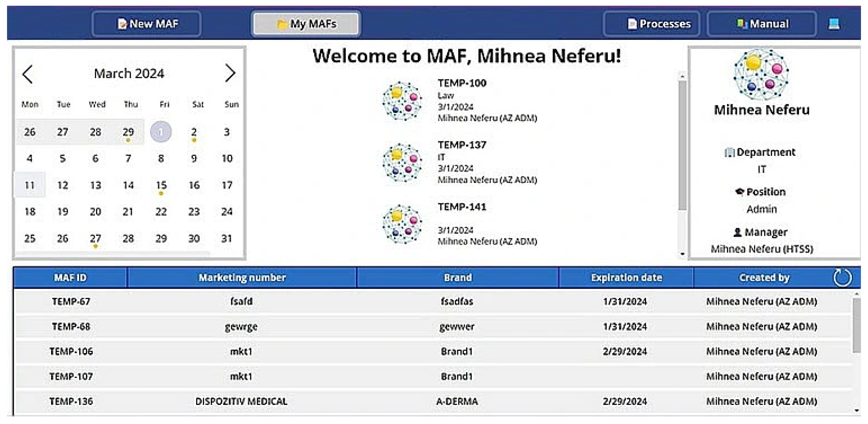Click the TEMP-100 network logo icon

pos(402,101)
